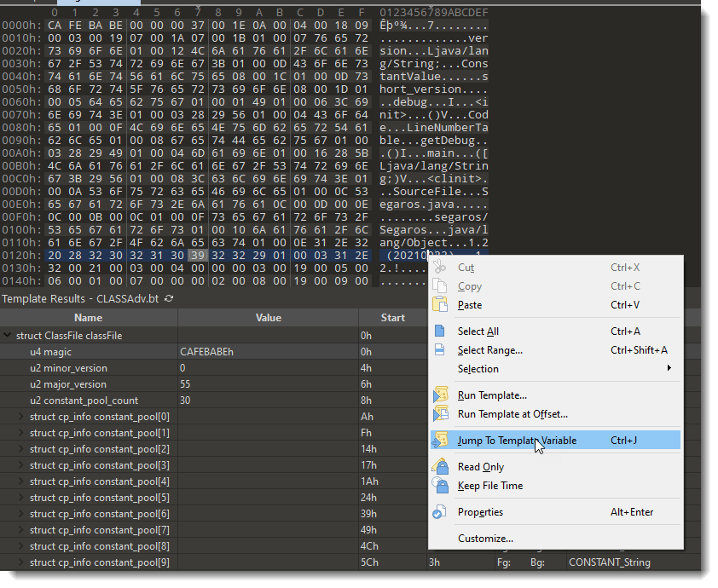Refresh the Template Results with reload icon
The height and width of the screenshot is (588, 718).
[169, 299]
